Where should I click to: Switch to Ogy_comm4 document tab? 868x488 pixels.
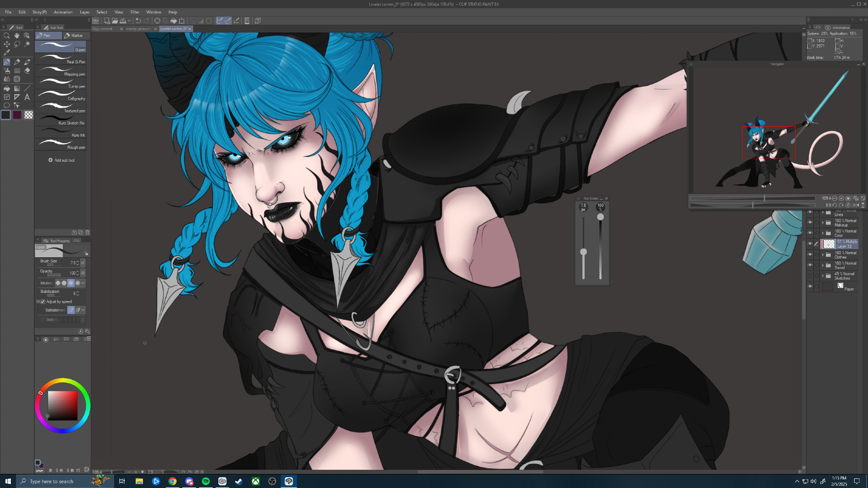pyautogui.click(x=103, y=29)
